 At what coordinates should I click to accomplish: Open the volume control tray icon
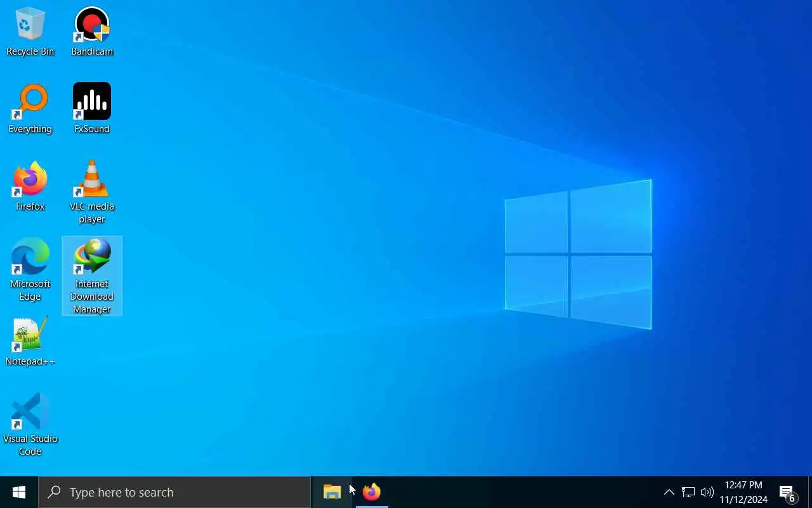[707, 492]
